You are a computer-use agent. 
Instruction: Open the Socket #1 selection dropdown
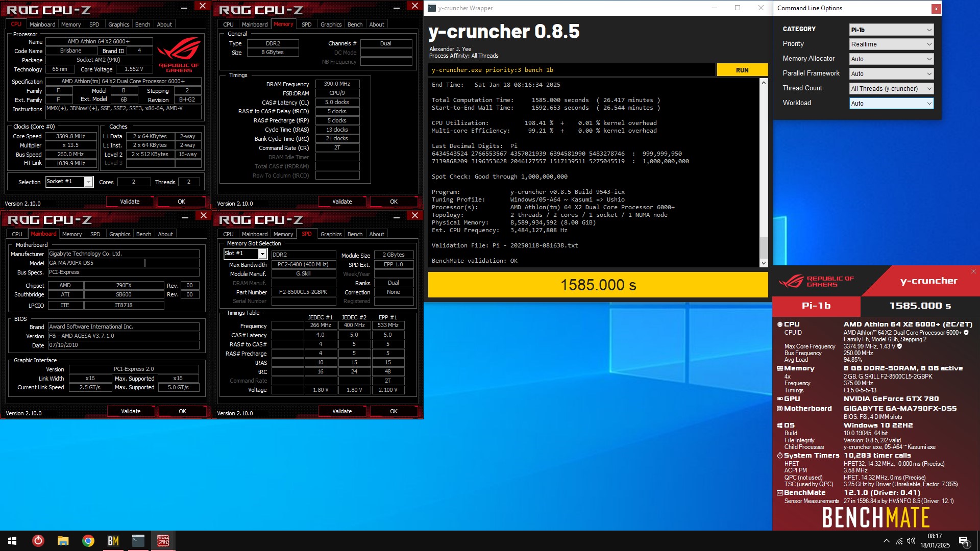69,182
